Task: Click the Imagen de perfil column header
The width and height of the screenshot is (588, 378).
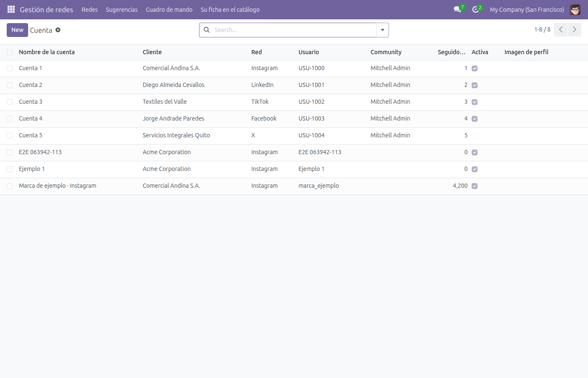Action: coord(526,52)
